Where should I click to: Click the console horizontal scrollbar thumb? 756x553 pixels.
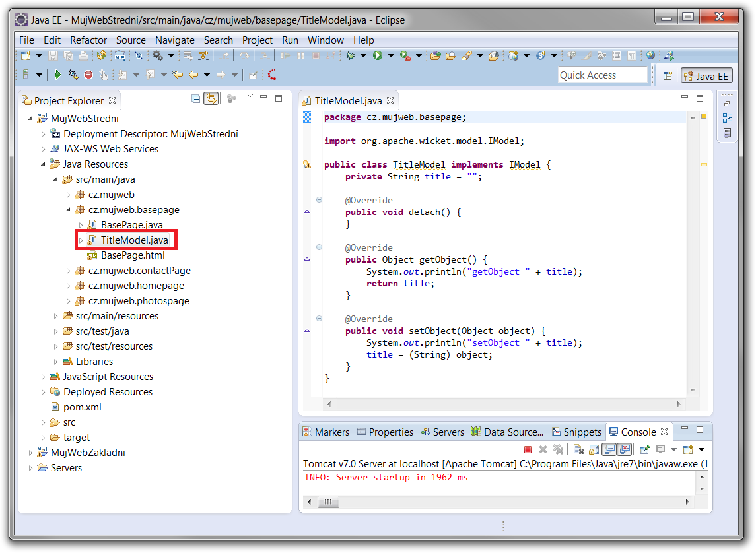pyautogui.click(x=327, y=502)
